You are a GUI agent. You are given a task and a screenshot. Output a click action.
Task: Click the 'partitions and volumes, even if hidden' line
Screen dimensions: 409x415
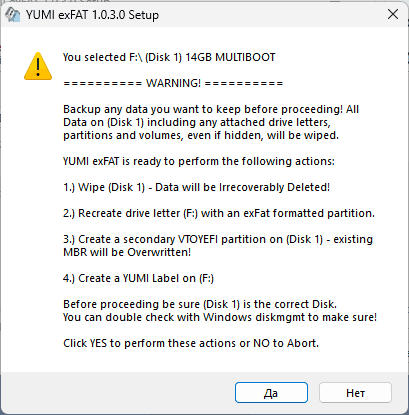(x=201, y=135)
